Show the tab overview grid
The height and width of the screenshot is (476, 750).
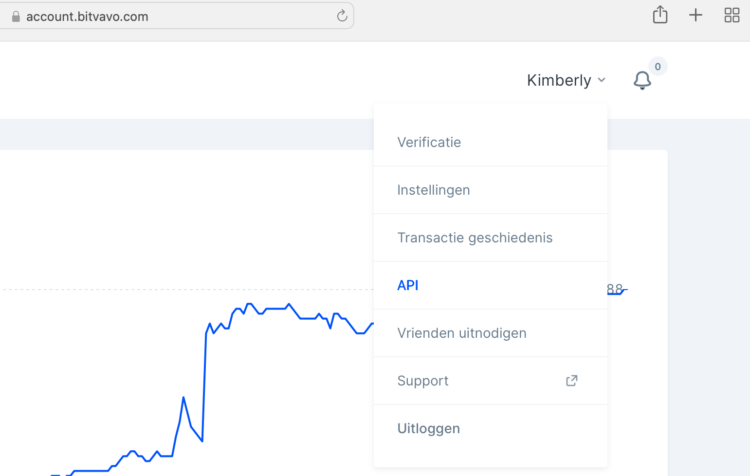tap(732, 15)
